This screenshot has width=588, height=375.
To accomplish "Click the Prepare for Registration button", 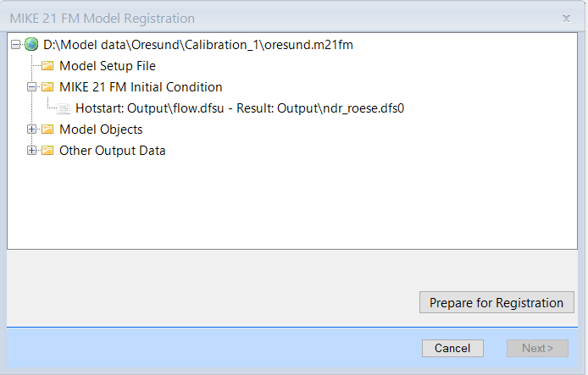I will point(496,302).
